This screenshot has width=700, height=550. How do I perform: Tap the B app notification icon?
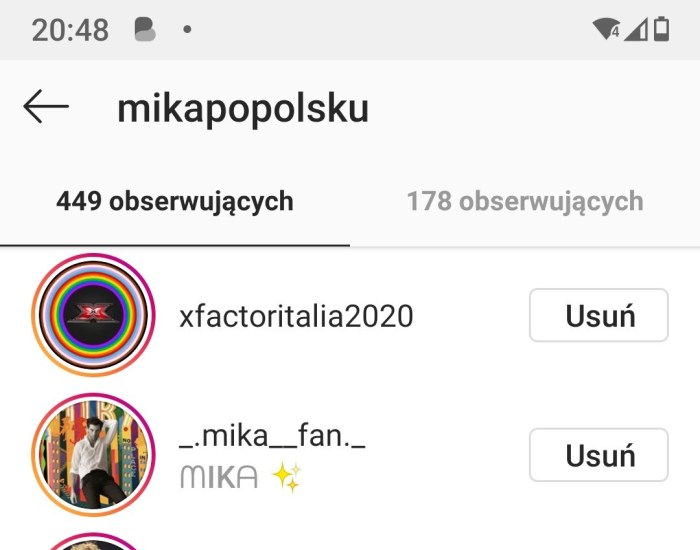coord(145,29)
